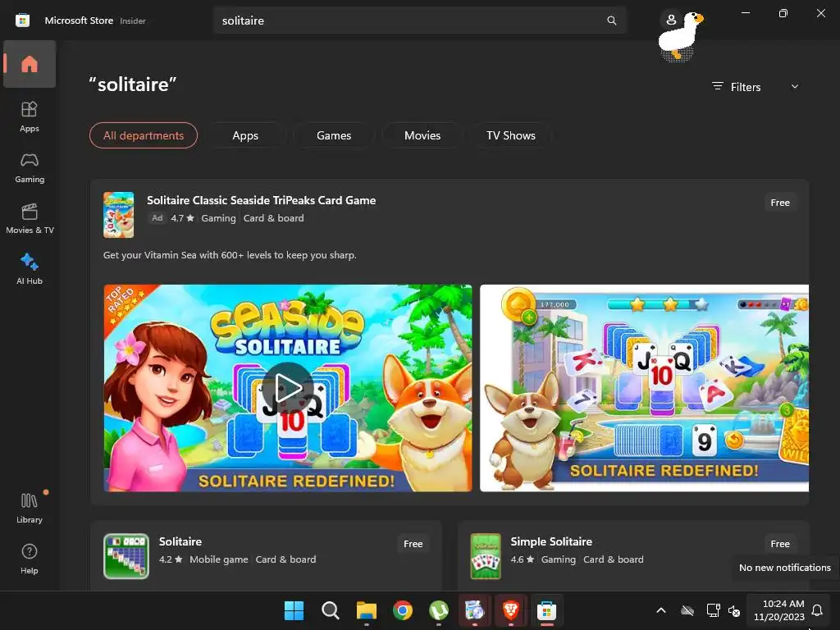
Task: Play the Seaside Solitaire trailer video
Action: [x=288, y=388]
